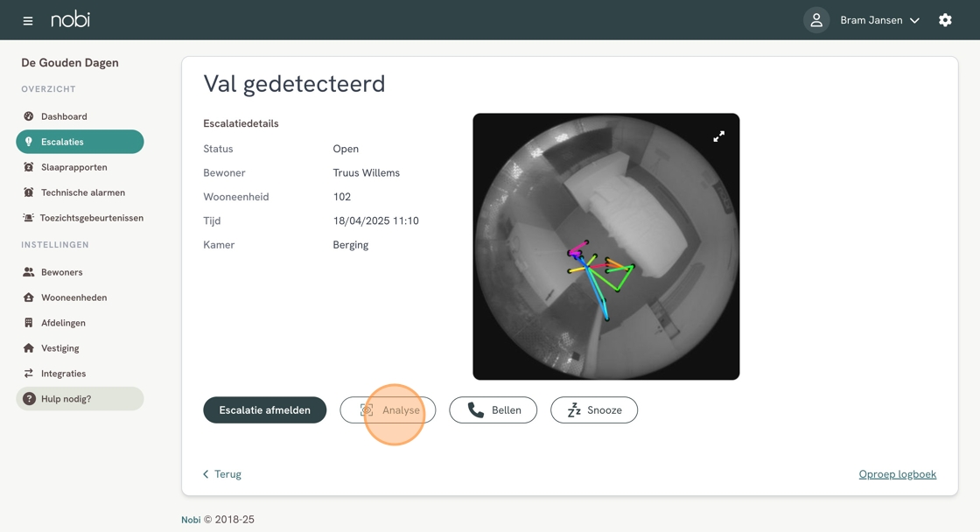Open Wooneenheden settings
980x532 pixels.
point(73,297)
